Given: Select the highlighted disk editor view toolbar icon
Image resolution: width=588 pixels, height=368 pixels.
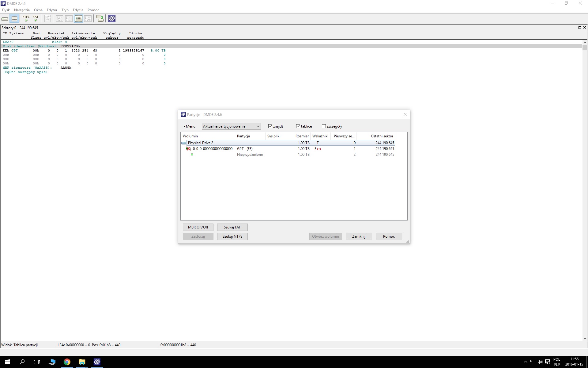Looking at the screenshot, I should pyautogui.click(x=78, y=19).
